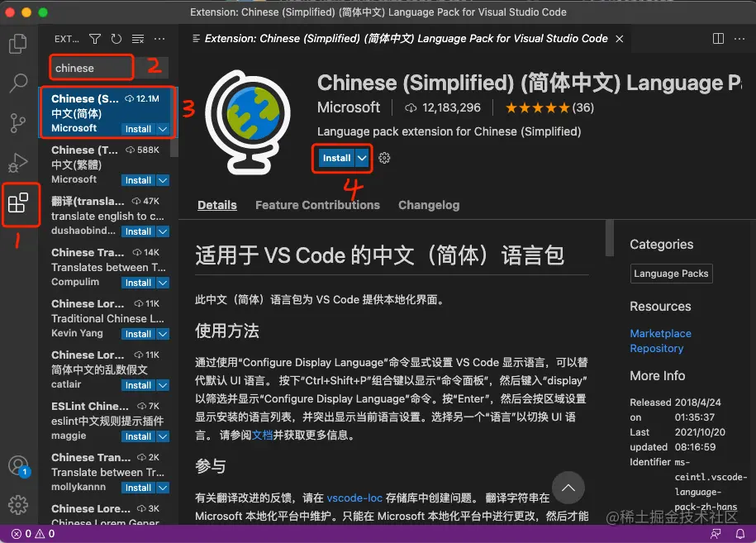756x543 pixels.
Task: Open the Manage gear in activity bar
Action: pos(18,504)
